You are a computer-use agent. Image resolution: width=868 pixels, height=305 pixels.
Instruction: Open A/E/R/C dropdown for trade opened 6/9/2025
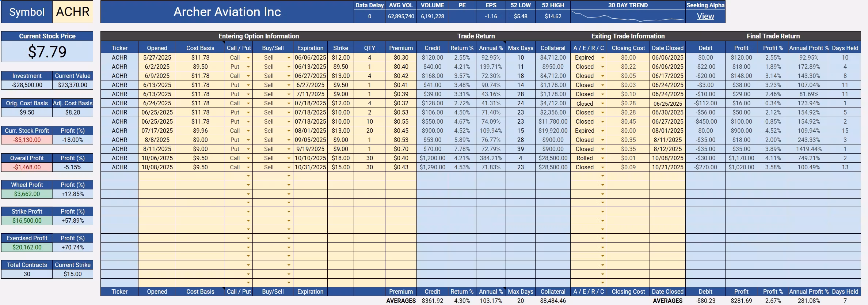[x=602, y=76]
